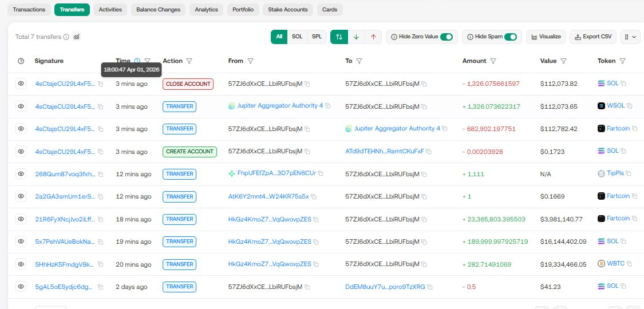Click the Visualize button
The width and height of the screenshot is (644, 309).
[x=546, y=37]
